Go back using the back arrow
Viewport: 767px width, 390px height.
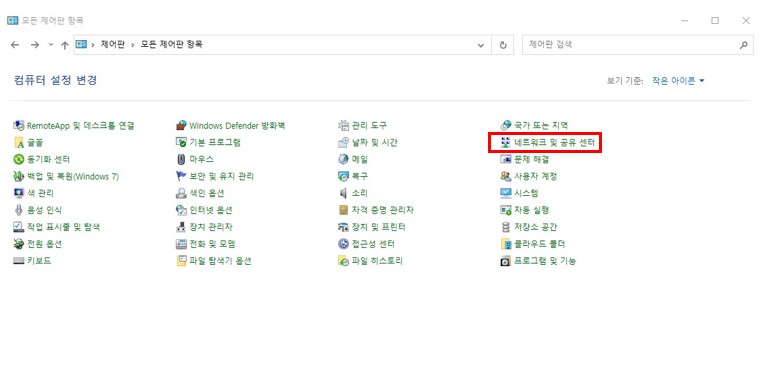pyautogui.click(x=15, y=45)
